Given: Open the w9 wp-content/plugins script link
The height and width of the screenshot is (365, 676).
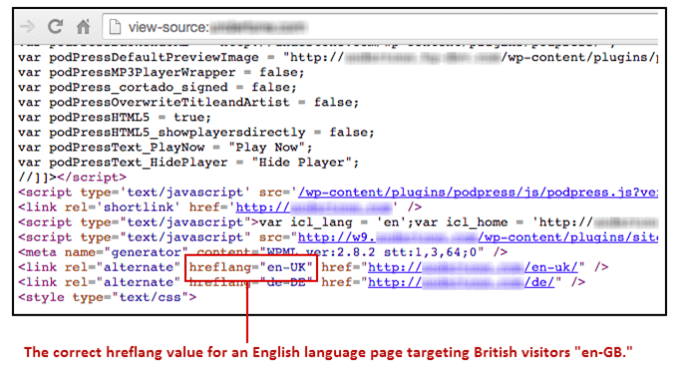Looking at the screenshot, I should (x=478, y=237).
